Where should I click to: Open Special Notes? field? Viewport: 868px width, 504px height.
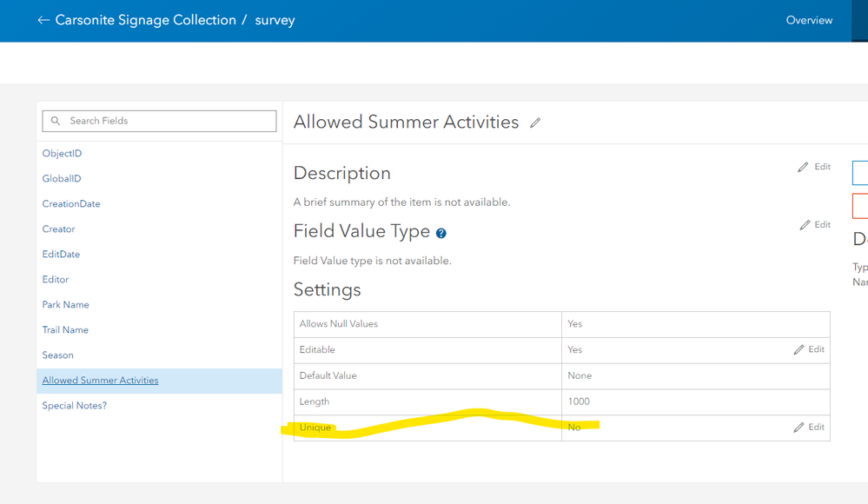tap(74, 406)
